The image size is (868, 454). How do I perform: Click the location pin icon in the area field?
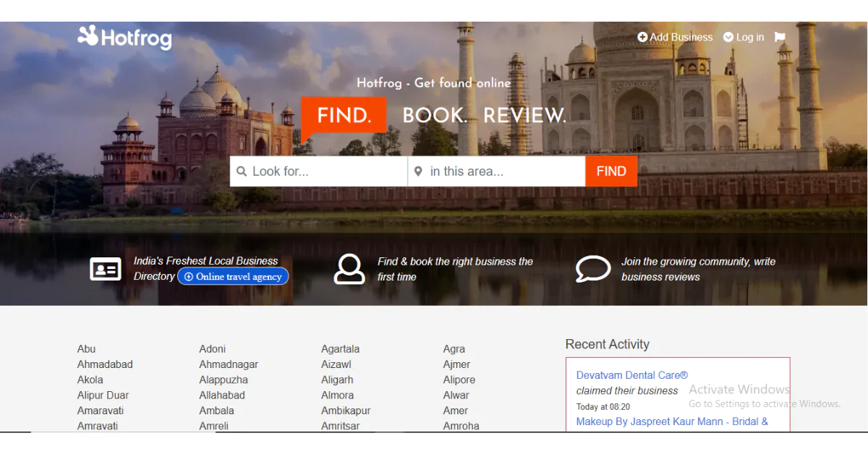pos(418,171)
